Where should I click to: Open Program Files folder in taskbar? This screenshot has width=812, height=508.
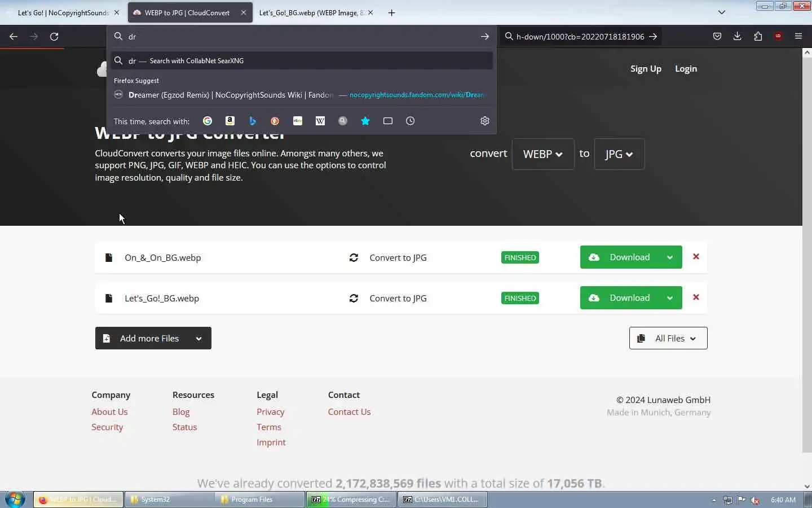(x=260, y=500)
